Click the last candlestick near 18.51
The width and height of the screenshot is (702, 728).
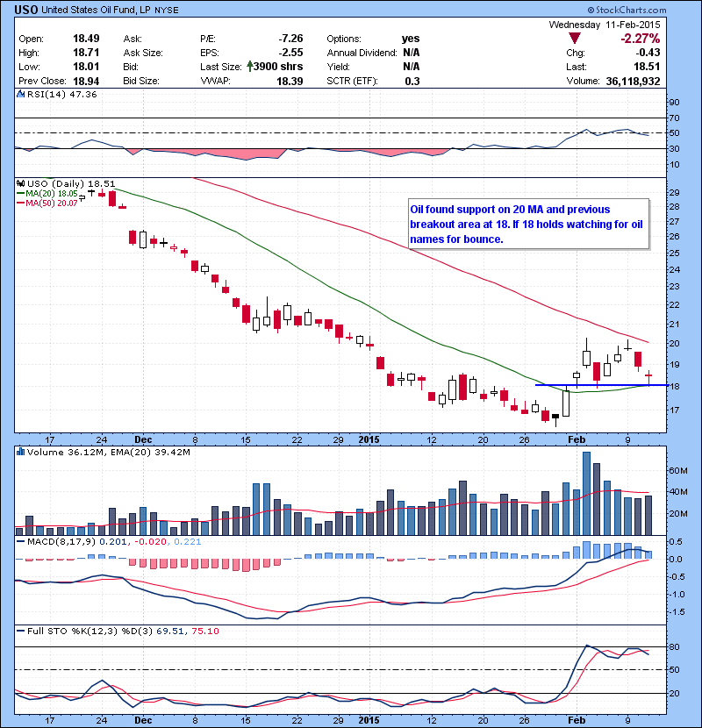(x=648, y=377)
